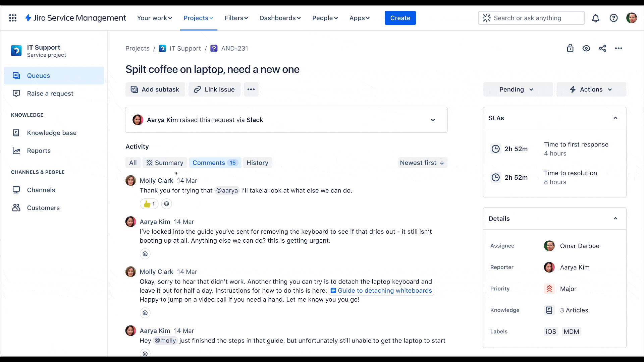This screenshot has height=362, width=644.
Task: Click the watch/eye icon top right
Action: (x=586, y=48)
